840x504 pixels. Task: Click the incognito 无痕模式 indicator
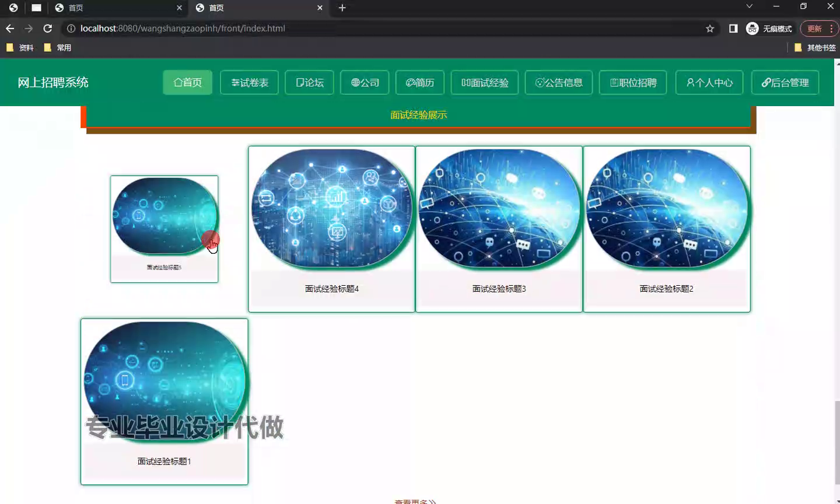[x=769, y=29]
